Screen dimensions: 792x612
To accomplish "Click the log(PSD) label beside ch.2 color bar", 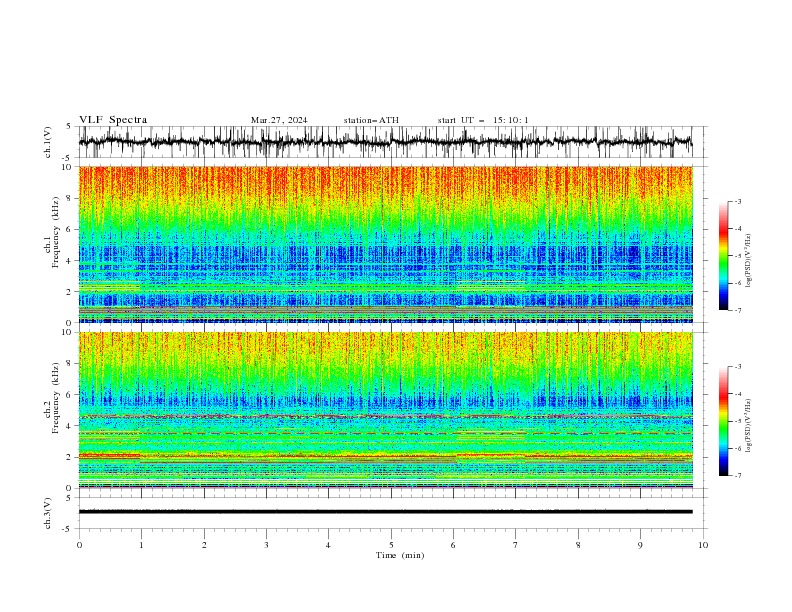I will pos(749,426).
